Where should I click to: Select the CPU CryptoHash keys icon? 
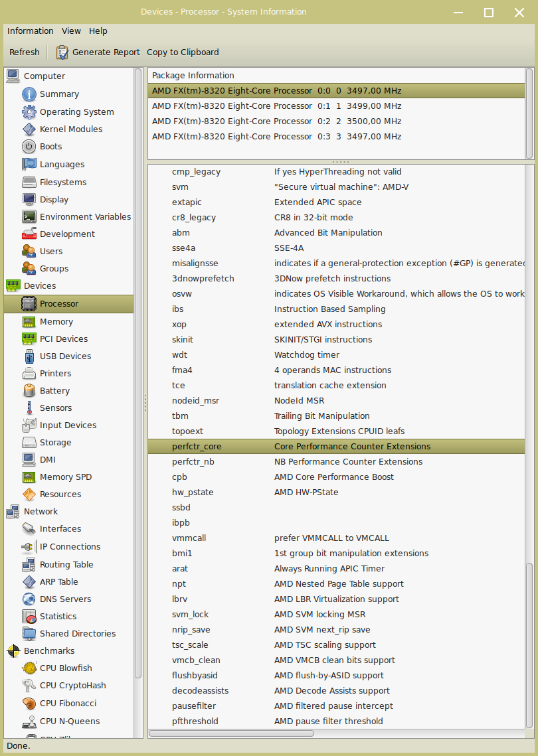point(29,686)
